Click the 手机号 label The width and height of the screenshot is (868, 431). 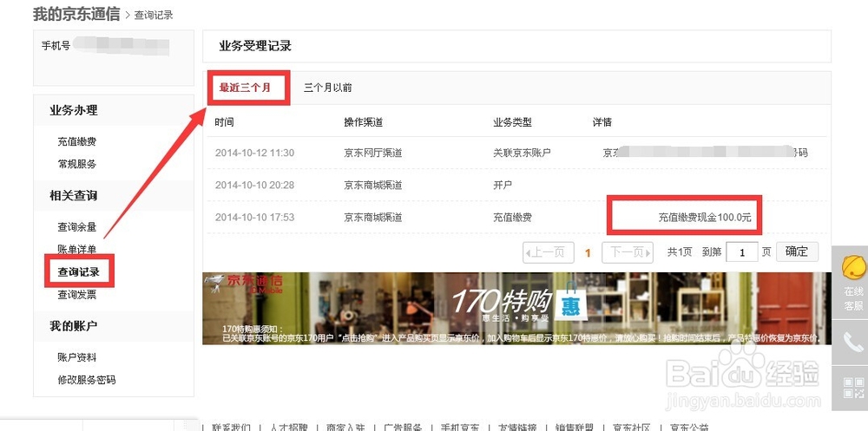[56, 45]
